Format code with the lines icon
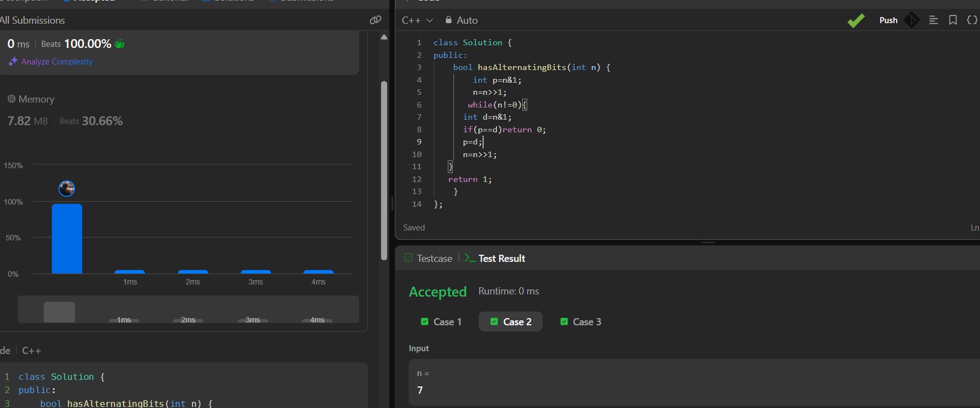 pos(934,20)
